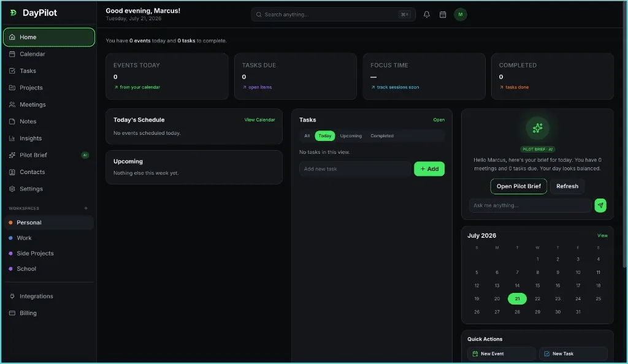This screenshot has height=364, width=628.
Task: Click the View Calendar link
Action: pos(259,120)
